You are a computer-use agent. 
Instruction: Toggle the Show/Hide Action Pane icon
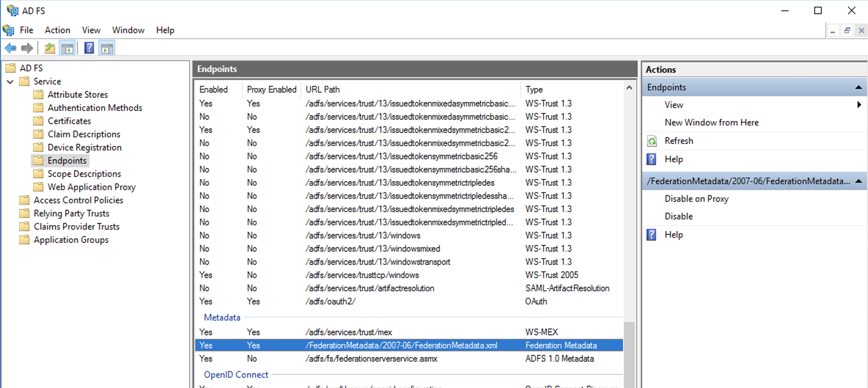107,48
